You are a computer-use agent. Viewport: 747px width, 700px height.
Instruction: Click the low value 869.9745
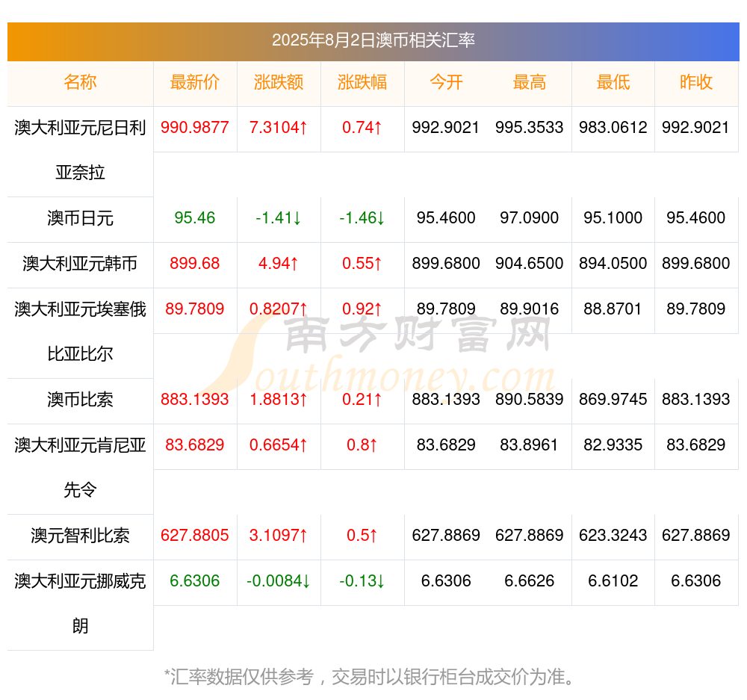click(613, 400)
